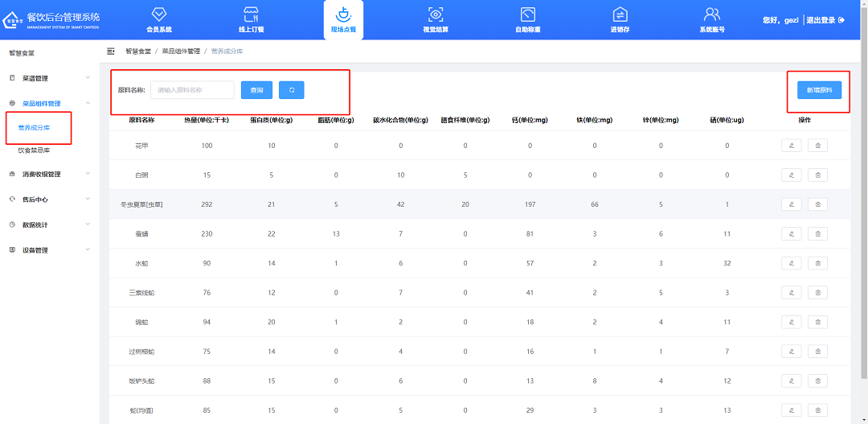Viewport: 868px width, 424px height.
Task: Expand the 菜谱管理 sidebar menu
Action: 48,78
